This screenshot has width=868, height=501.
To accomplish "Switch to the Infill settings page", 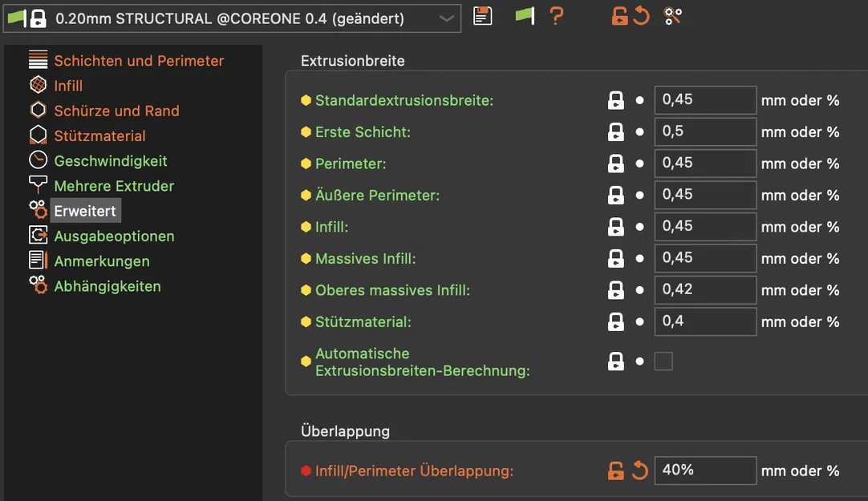I will (x=68, y=86).
